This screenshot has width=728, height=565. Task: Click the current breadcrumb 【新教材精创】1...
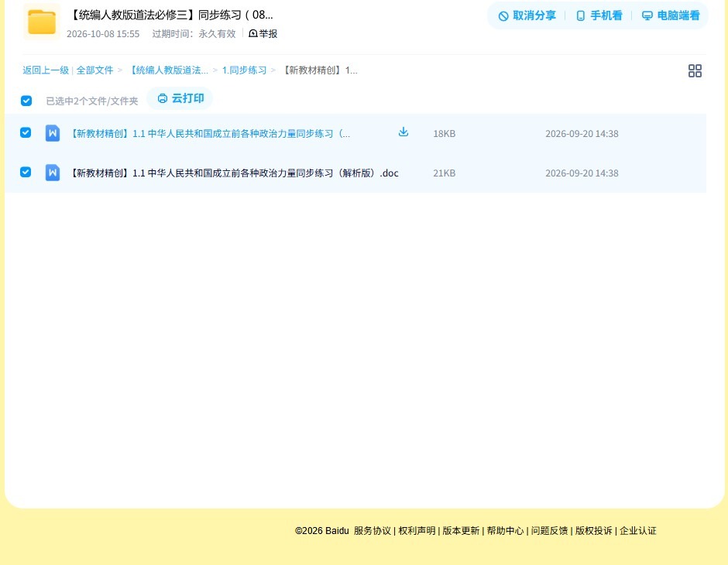[x=321, y=70]
